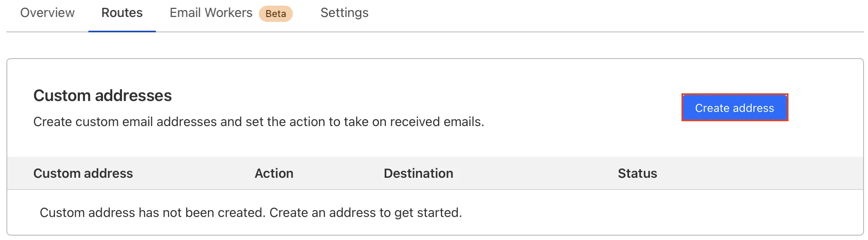Open email routing Settings
This screenshot has height=240, width=868.
[344, 13]
